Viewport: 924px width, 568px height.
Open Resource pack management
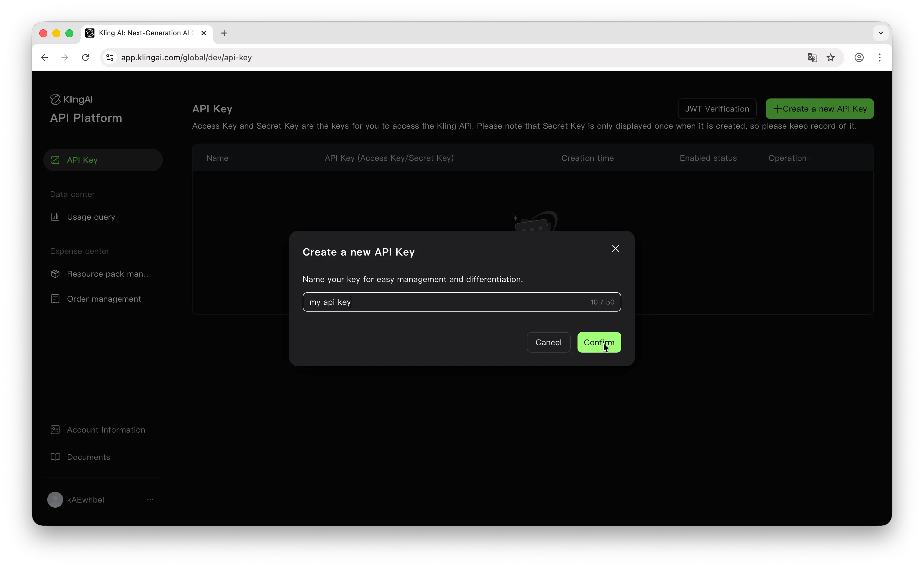coord(109,273)
